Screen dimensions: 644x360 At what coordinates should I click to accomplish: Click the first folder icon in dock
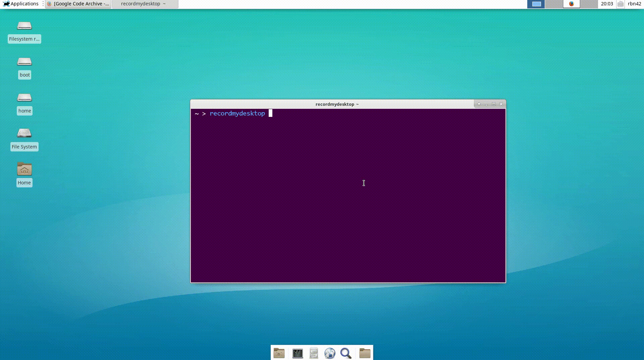tap(279, 353)
